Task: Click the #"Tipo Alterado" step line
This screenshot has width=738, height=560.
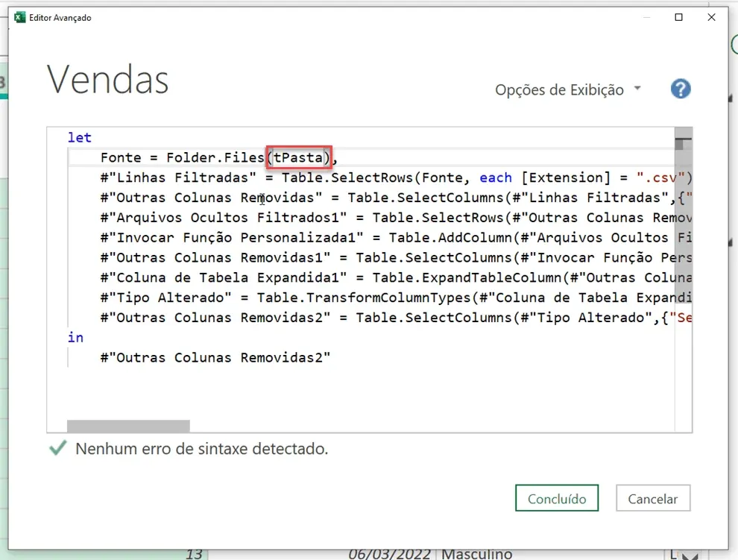Action: [396, 298]
